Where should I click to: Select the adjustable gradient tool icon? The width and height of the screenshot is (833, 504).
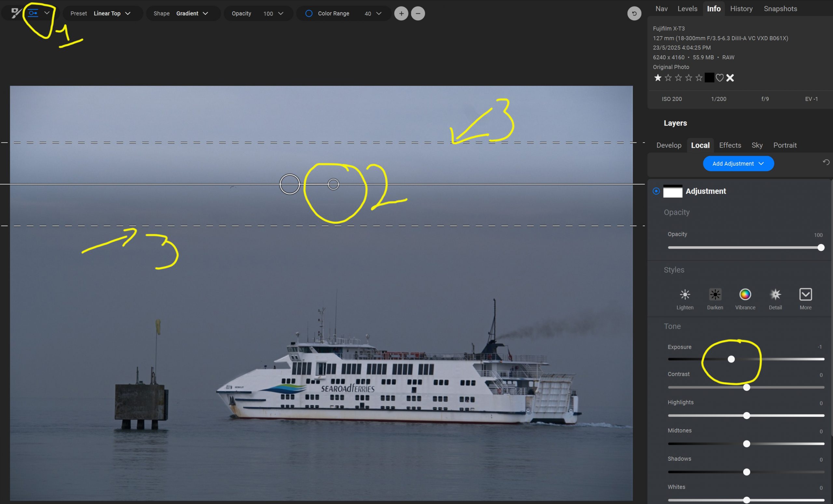[33, 13]
